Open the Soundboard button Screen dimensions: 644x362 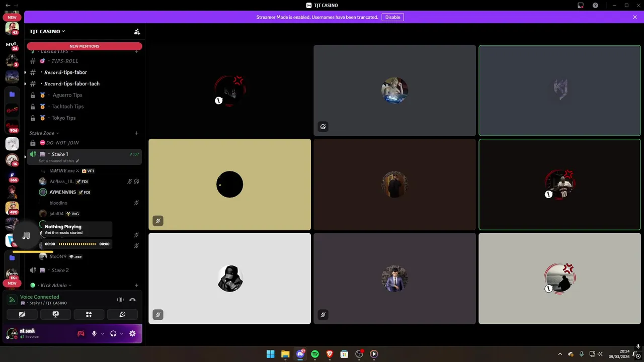point(122,314)
